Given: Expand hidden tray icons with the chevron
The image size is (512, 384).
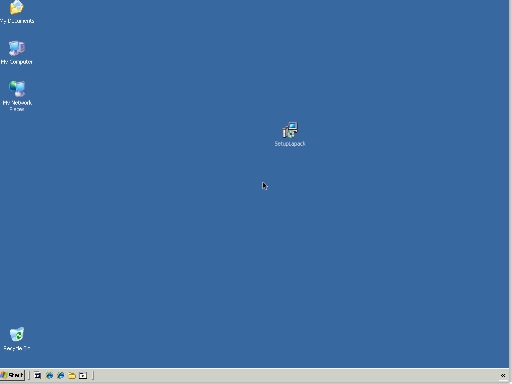Looking at the screenshot, I should pos(503,376).
